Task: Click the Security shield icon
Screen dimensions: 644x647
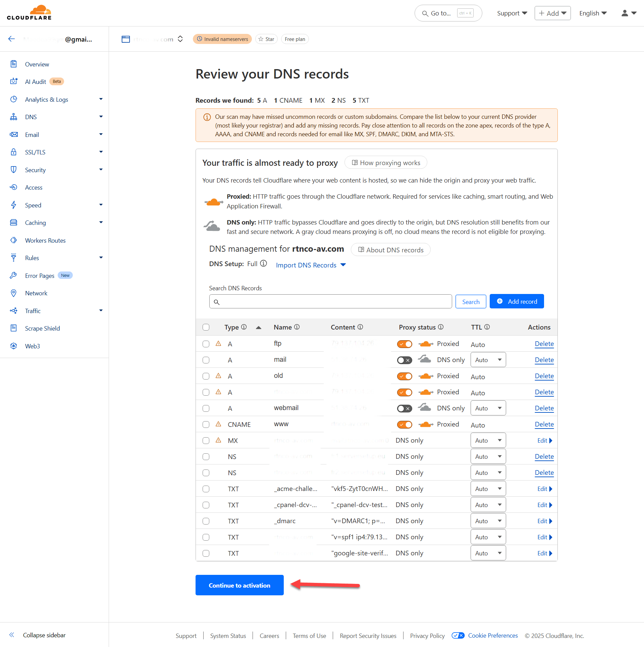Action: pos(13,169)
